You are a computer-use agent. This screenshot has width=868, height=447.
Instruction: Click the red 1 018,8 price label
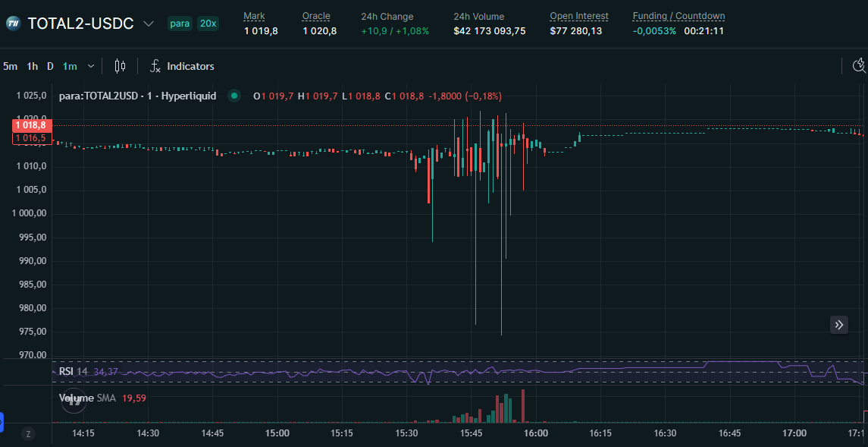point(32,126)
